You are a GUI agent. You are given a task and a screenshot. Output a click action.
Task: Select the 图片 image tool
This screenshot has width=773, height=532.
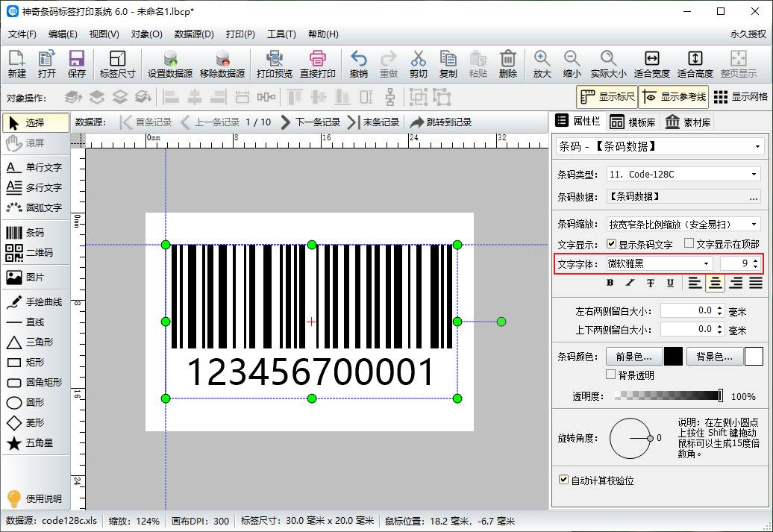36,277
